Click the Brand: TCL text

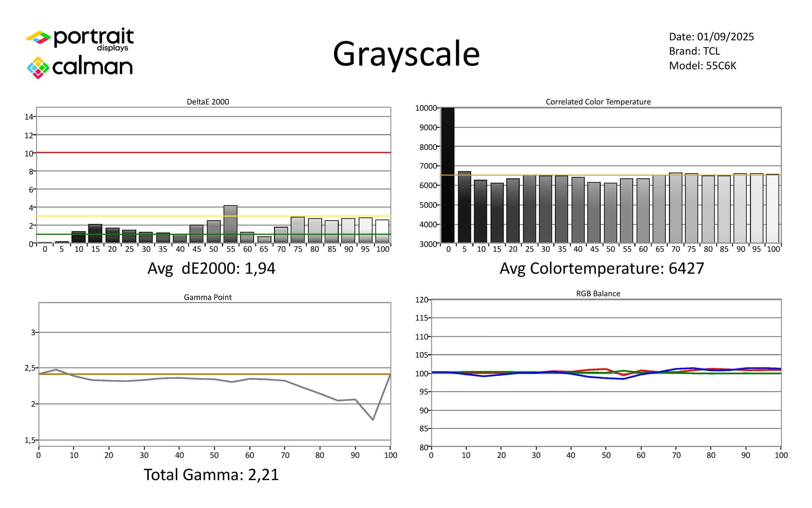tap(694, 51)
